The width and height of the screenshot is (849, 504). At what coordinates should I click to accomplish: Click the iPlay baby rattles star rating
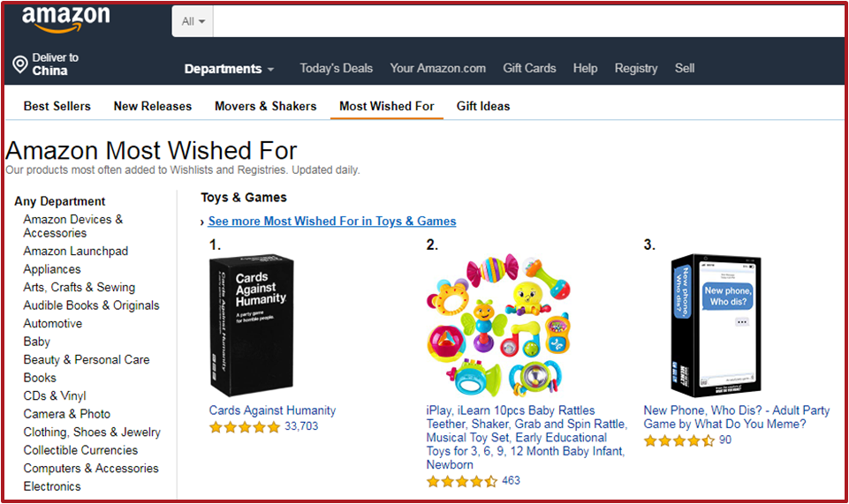[461, 481]
